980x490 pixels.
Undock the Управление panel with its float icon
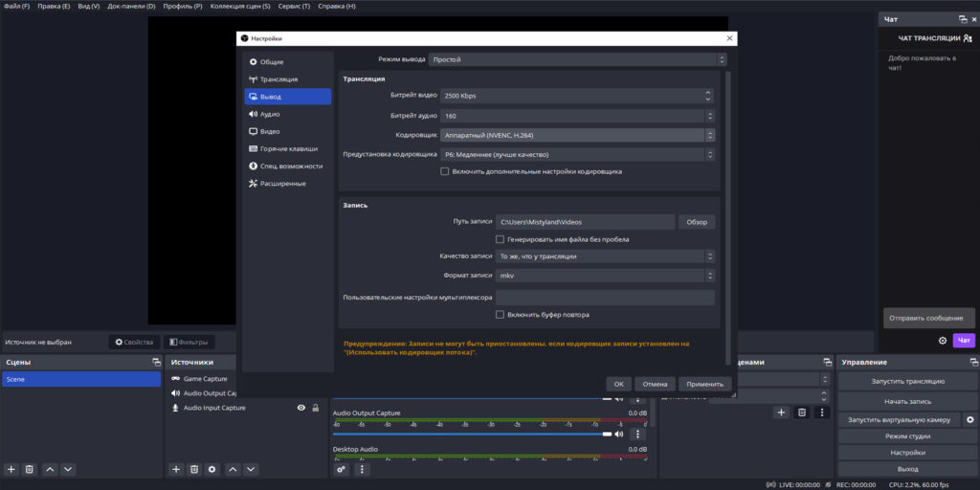pos(973,363)
